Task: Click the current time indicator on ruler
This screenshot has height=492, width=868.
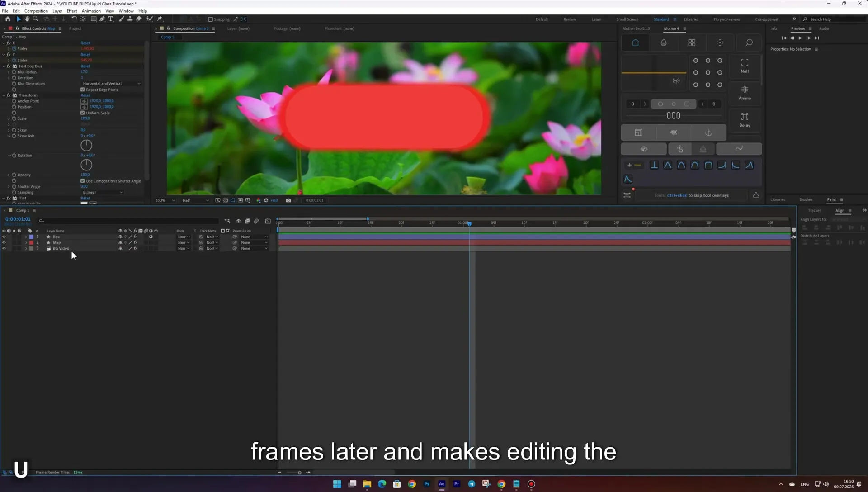Action: [469, 223]
